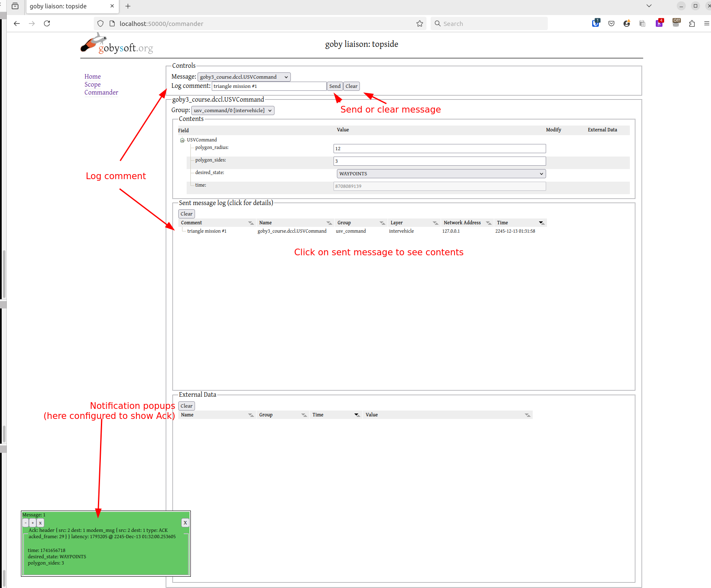711x588 pixels.
Task: Go to the Scope page
Action: click(92, 85)
